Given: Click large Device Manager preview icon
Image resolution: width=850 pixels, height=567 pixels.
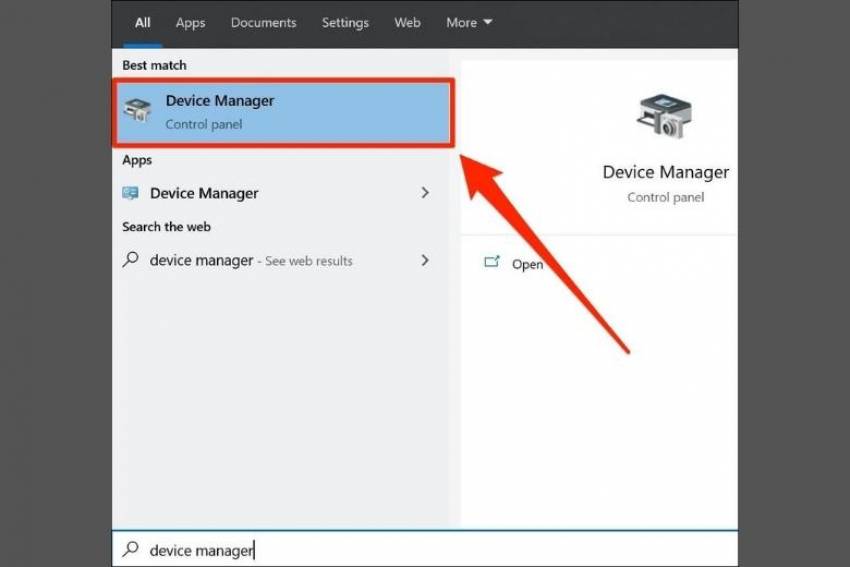Looking at the screenshot, I should click(x=664, y=115).
